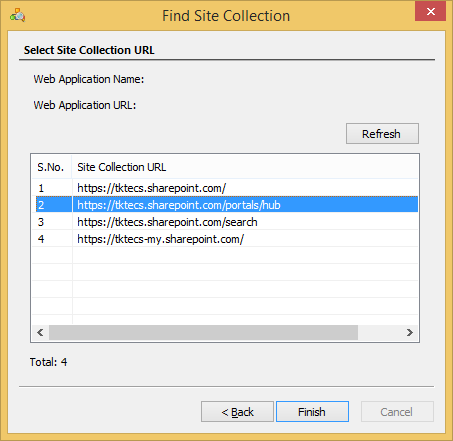Click the Total: 4 label
This screenshot has width=453, height=441.
(48, 362)
